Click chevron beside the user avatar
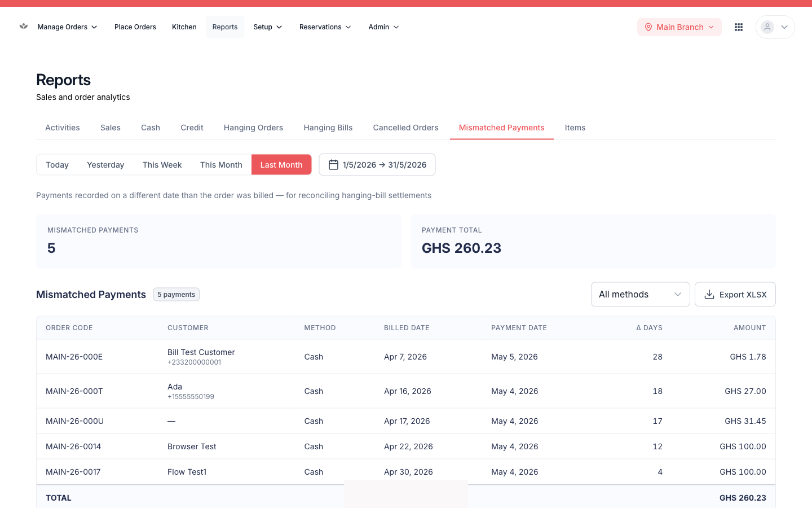812x508 pixels. click(x=784, y=27)
